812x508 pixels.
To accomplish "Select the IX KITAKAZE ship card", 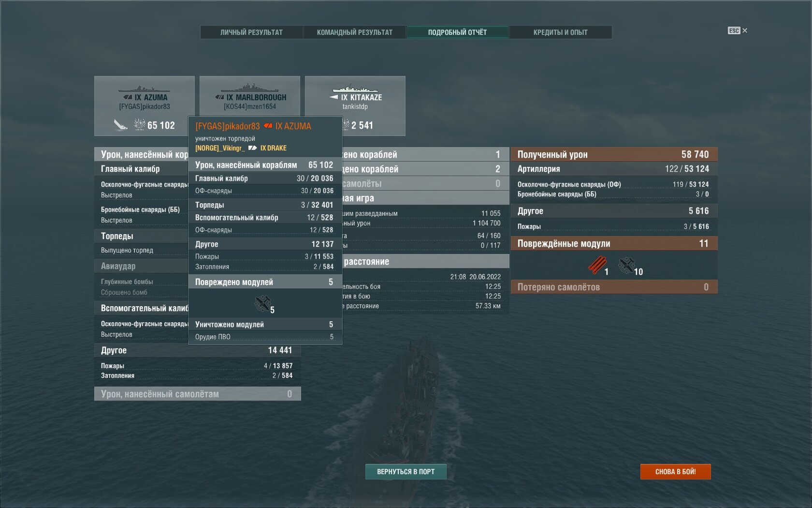I will click(355, 105).
